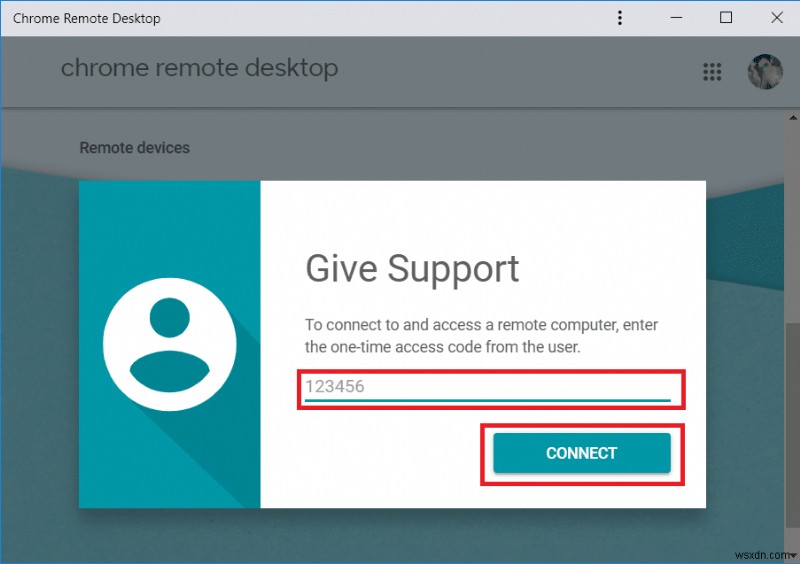Open the three-dot window menu

click(x=620, y=18)
